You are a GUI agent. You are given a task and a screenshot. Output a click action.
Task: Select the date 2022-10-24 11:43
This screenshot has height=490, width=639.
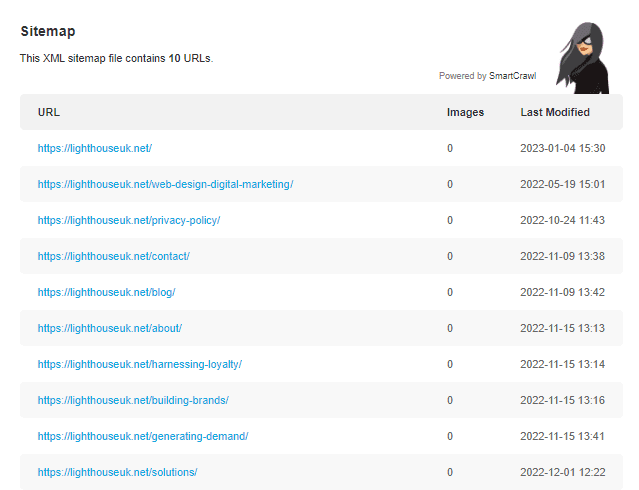[562, 221]
